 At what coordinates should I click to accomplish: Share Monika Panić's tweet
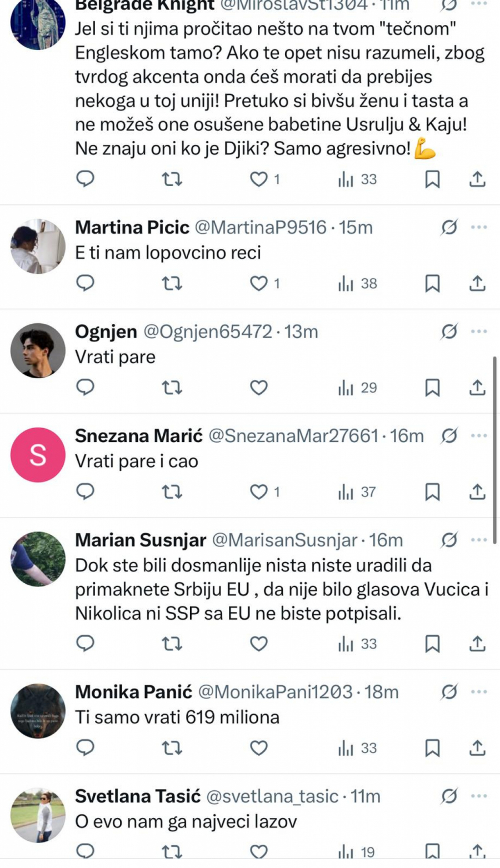[x=477, y=748]
